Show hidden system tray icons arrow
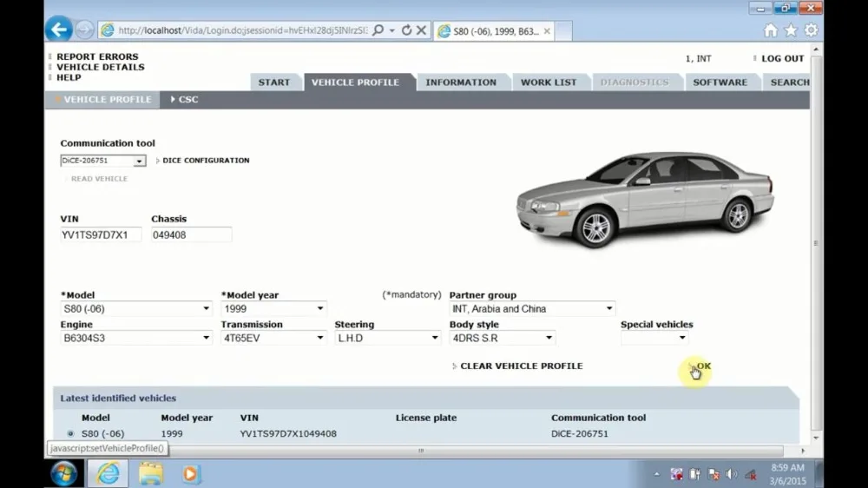 pos(656,474)
